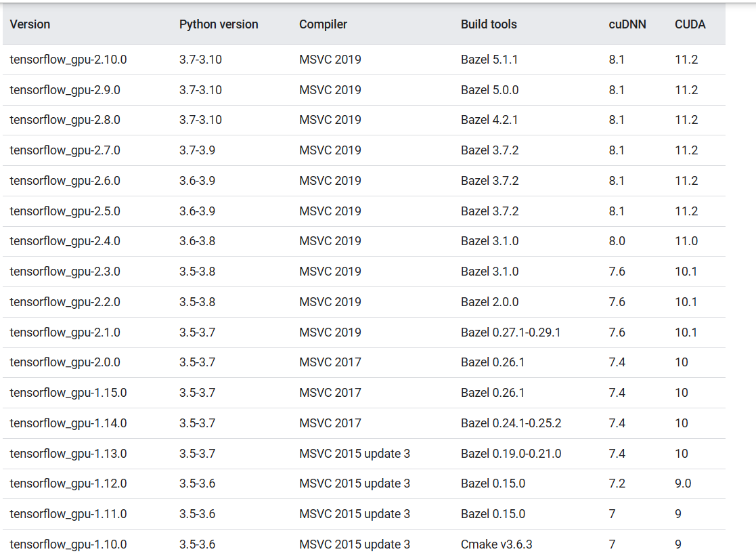Click the cuDNN column header

click(x=627, y=24)
